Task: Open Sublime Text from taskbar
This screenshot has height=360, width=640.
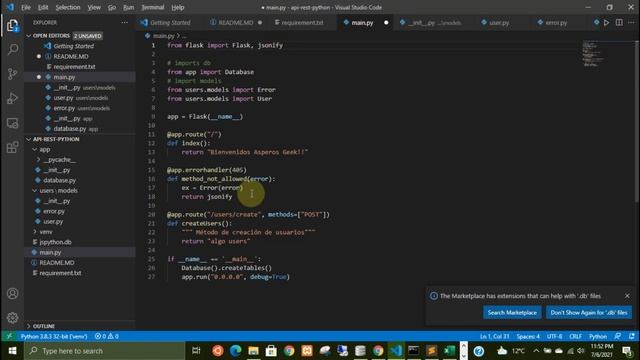Action: [431, 351]
